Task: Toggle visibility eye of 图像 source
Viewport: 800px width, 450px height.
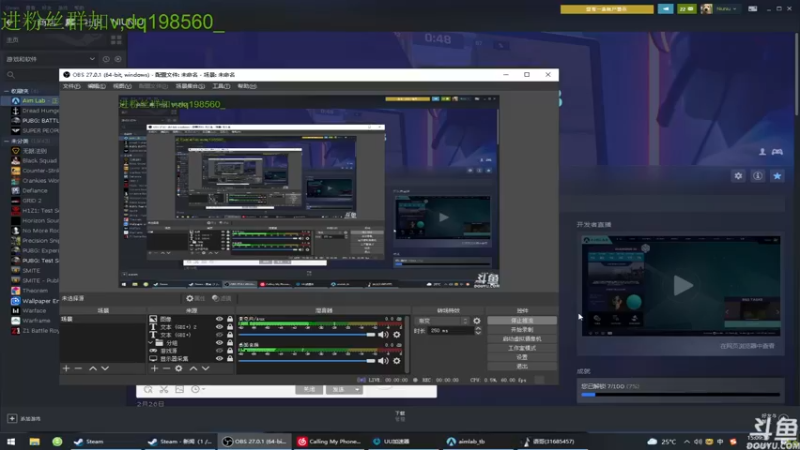Action: pyautogui.click(x=219, y=319)
